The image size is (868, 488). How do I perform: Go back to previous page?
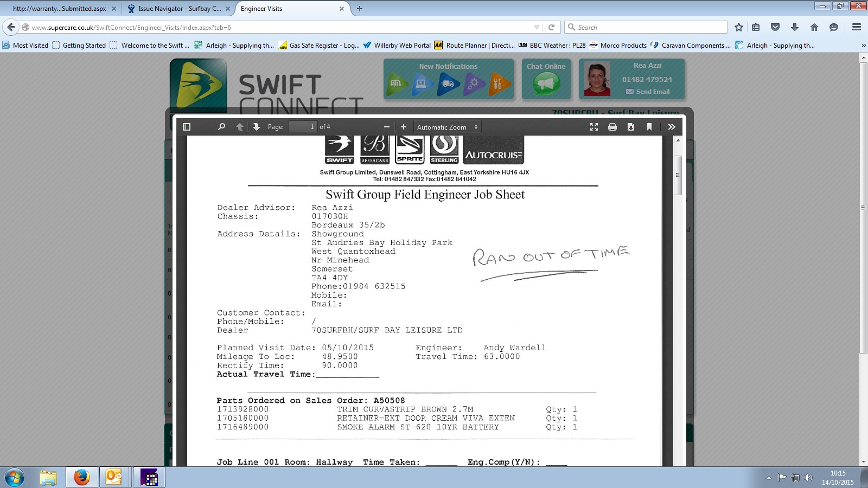coord(11,27)
